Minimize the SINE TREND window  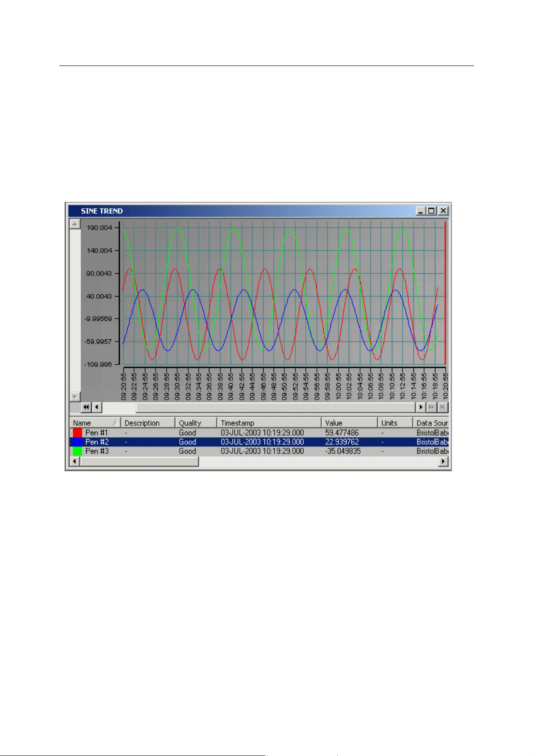tap(421, 211)
